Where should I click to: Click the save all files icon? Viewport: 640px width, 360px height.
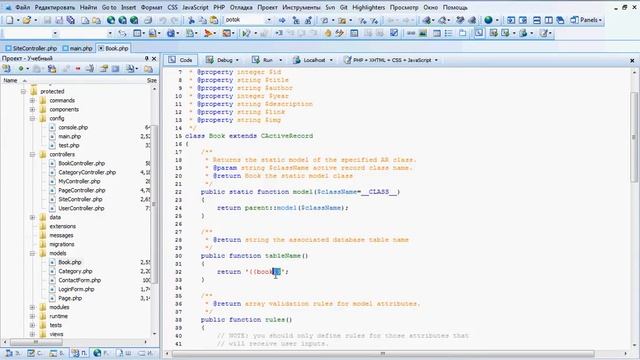(x=71, y=20)
